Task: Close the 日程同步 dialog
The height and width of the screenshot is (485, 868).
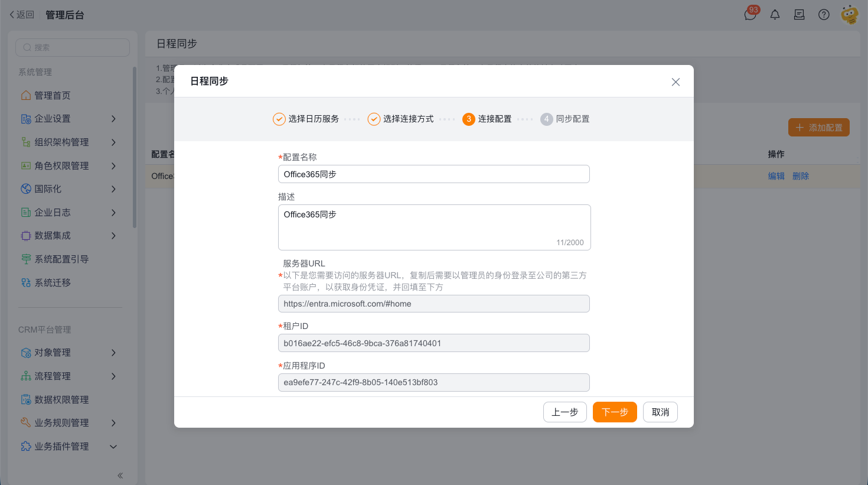Action: [x=676, y=82]
